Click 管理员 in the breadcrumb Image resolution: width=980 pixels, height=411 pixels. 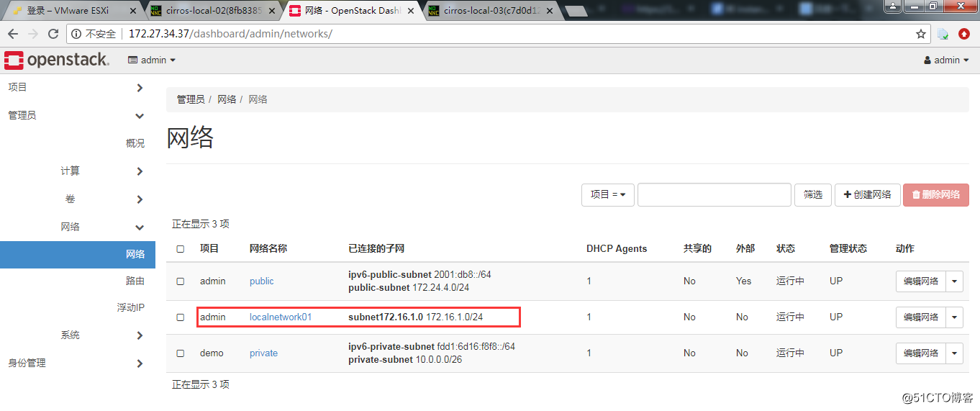[x=191, y=99]
